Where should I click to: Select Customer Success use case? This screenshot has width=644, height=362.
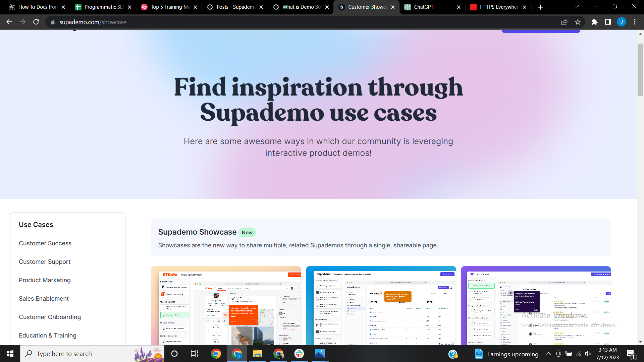tap(45, 243)
